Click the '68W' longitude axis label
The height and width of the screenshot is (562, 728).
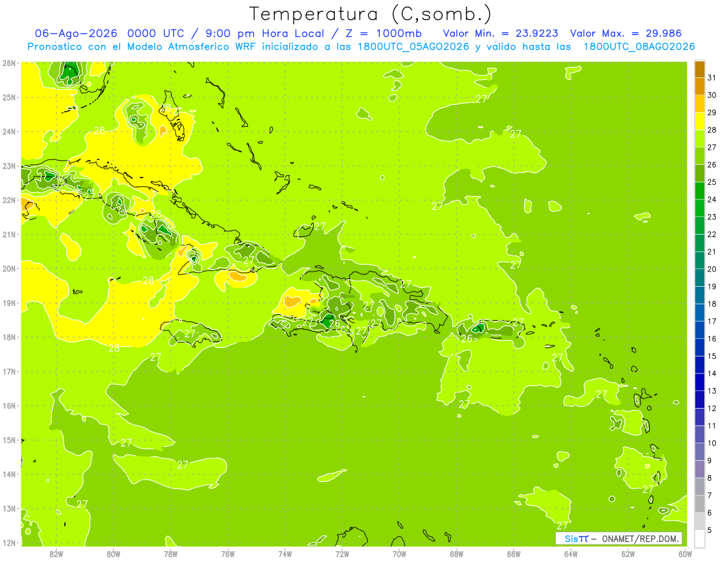point(457,554)
